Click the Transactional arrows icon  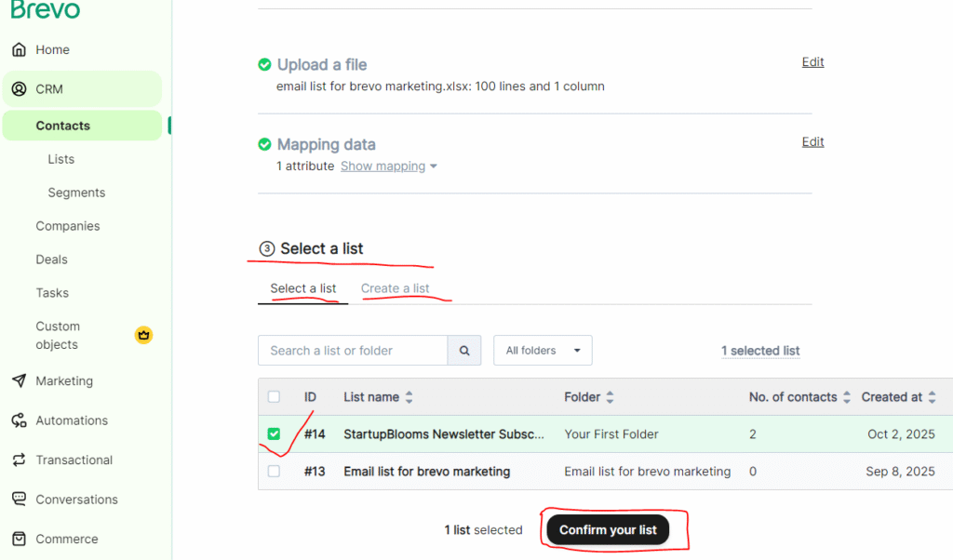click(x=19, y=460)
